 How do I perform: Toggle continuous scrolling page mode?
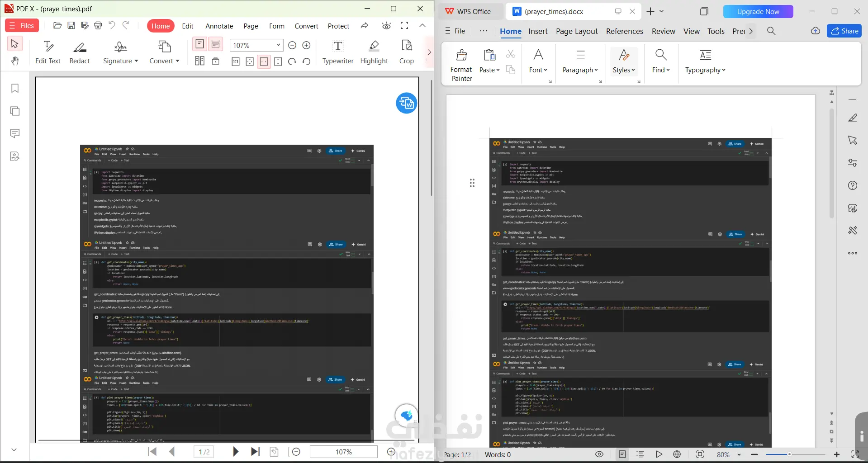tap(216, 44)
